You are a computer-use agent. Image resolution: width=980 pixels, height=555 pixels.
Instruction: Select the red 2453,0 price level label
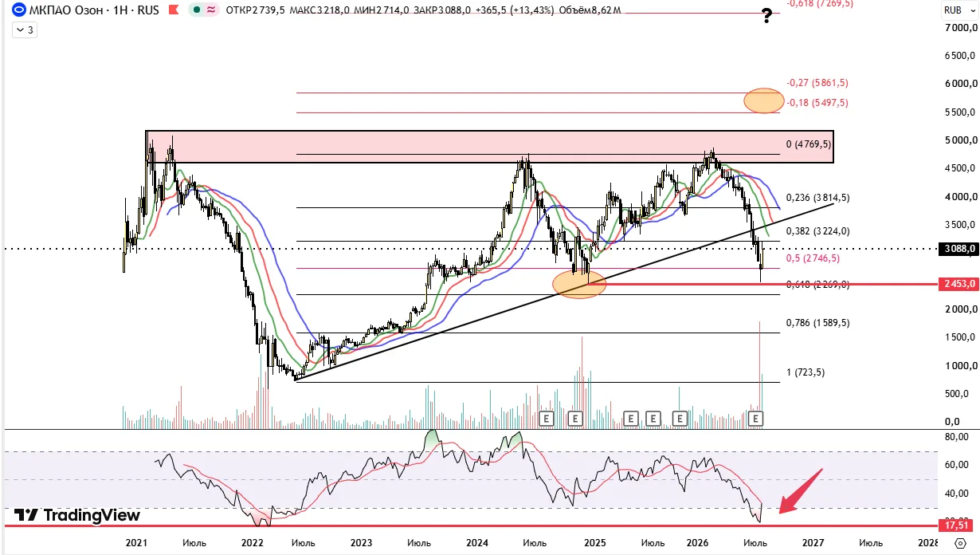pyautogui.click(x=959, y=284)
